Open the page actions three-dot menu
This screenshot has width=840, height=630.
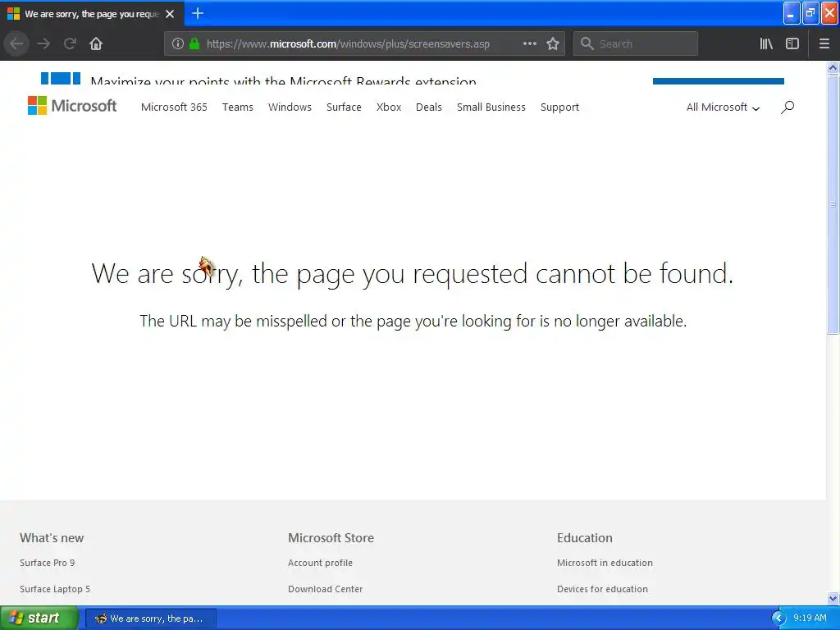pos(529,43)
